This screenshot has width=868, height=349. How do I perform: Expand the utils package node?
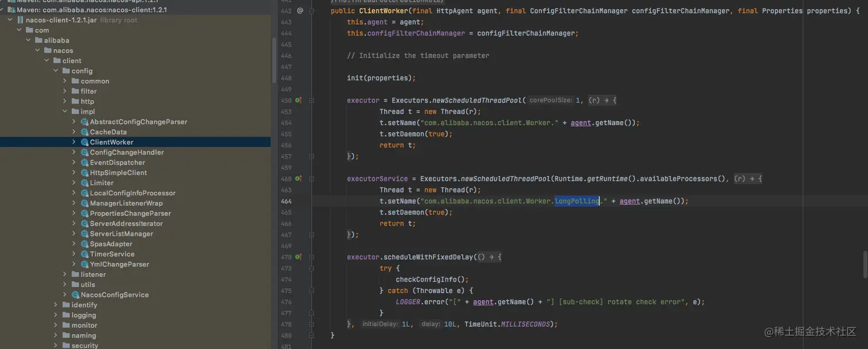coord(65,285)
